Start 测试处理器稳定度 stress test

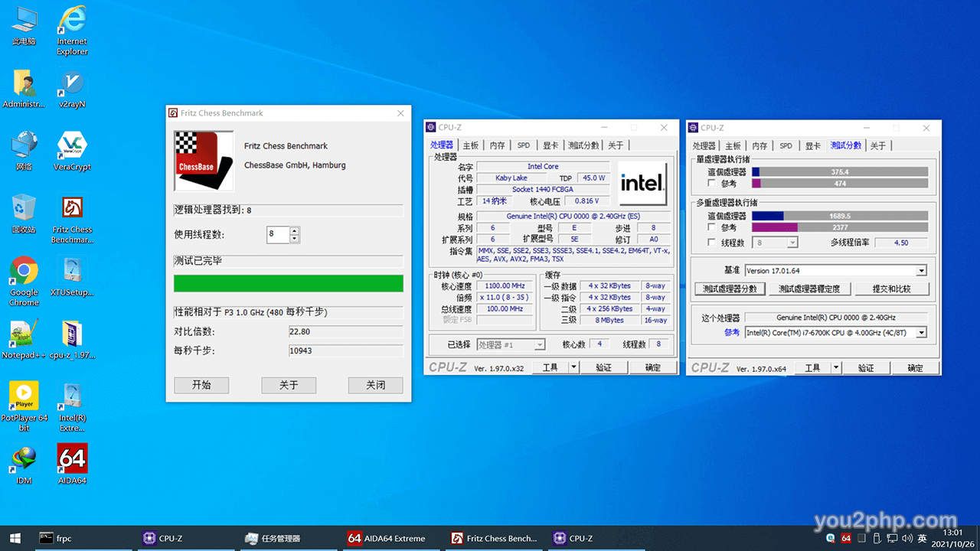(809, 289)
